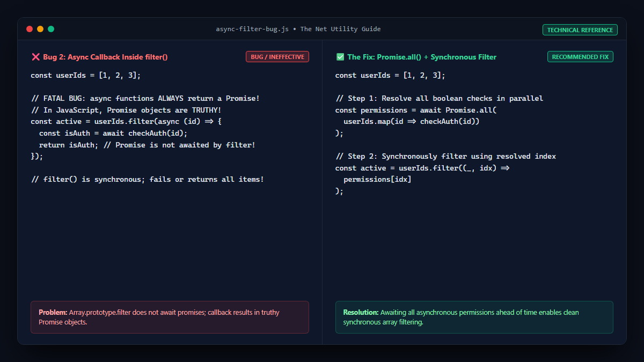644x362 pixels.
Task: Click the comment '// filter() is synchronous; fails or returns all items!'
Action: (x=147, y=180)
